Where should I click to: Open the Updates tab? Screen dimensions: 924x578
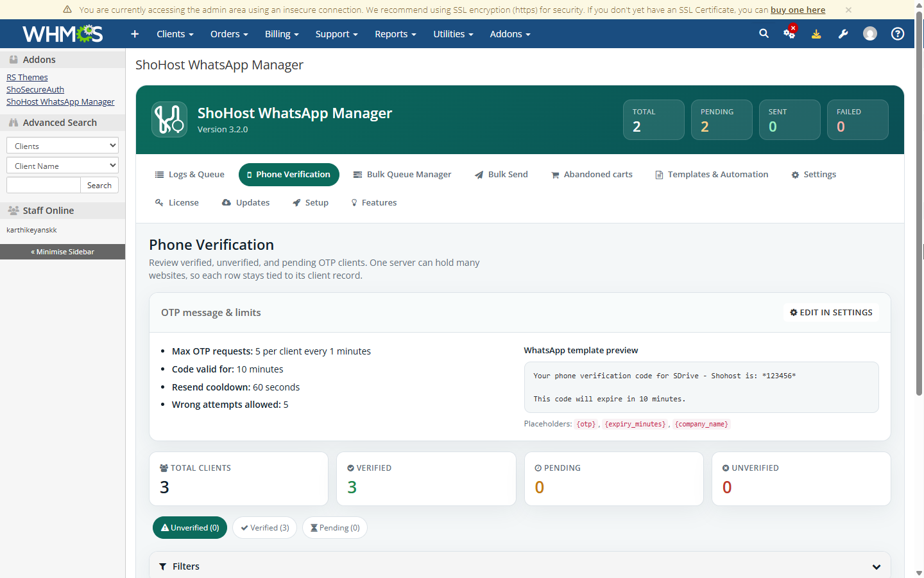(x=246, y=203)
